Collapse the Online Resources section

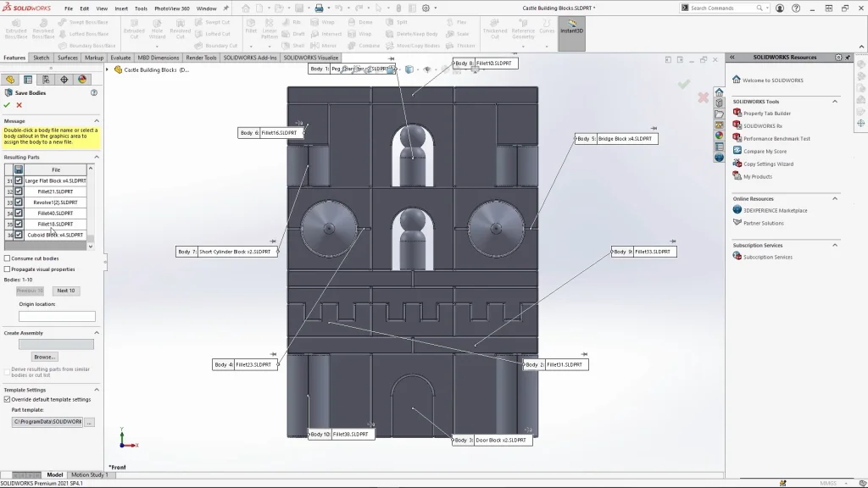[834, 198]
